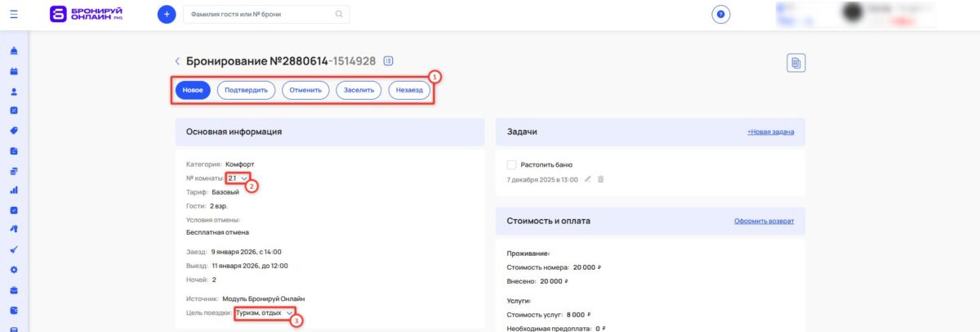
Task: Click the Отменить button
Action: coord(305,90)
